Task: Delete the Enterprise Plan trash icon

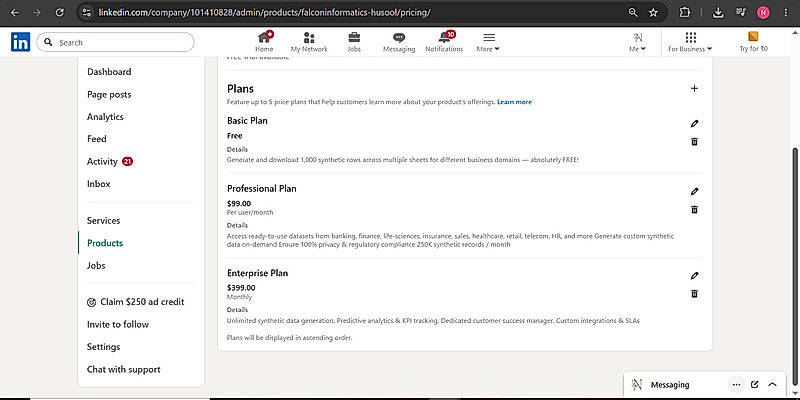Action: tap(694, 293)
